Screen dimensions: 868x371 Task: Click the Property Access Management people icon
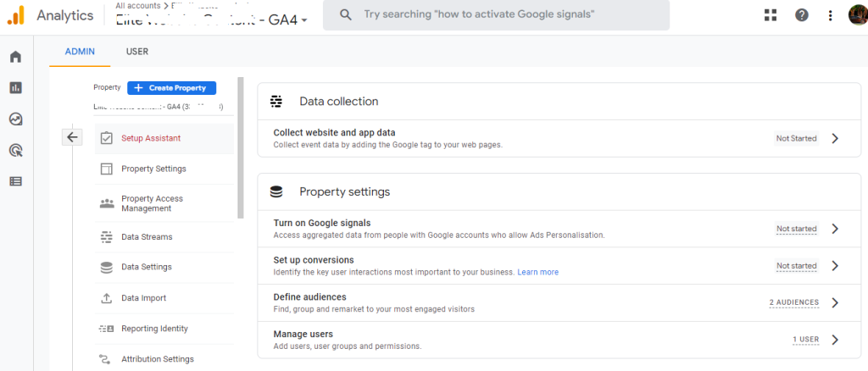(x=107, y=203)
